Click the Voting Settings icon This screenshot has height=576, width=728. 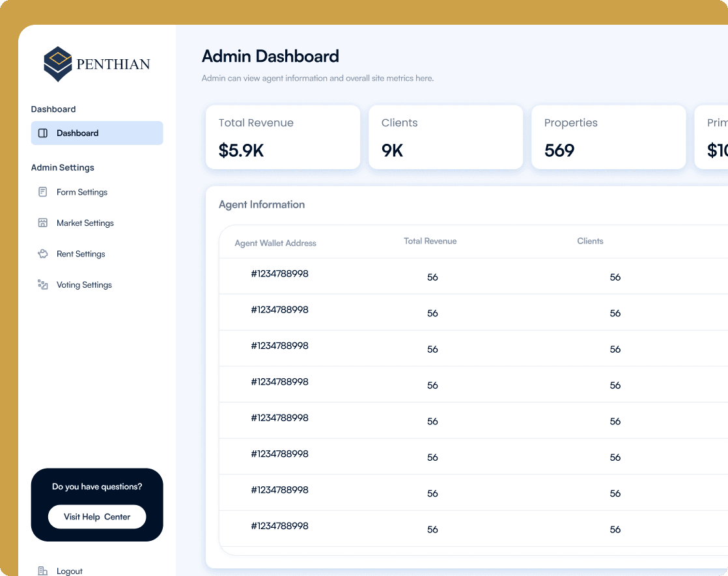(43, 285)
